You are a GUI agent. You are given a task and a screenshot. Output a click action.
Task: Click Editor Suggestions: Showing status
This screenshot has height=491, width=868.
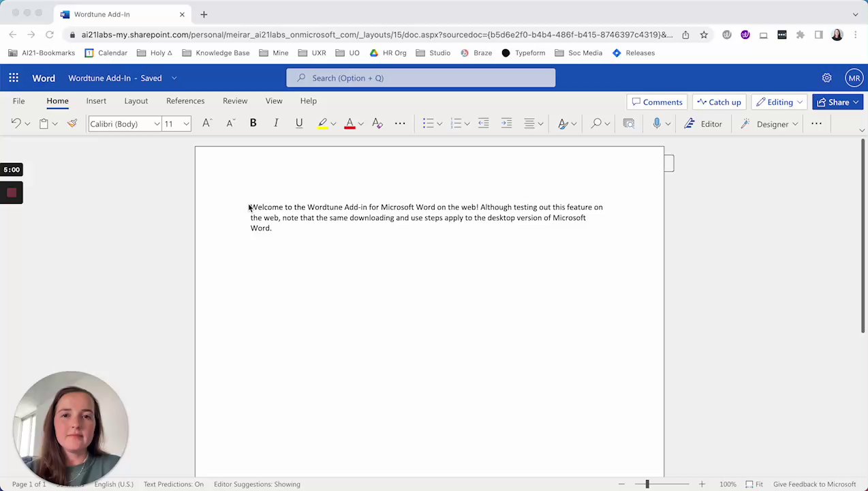tap(257, 484)
